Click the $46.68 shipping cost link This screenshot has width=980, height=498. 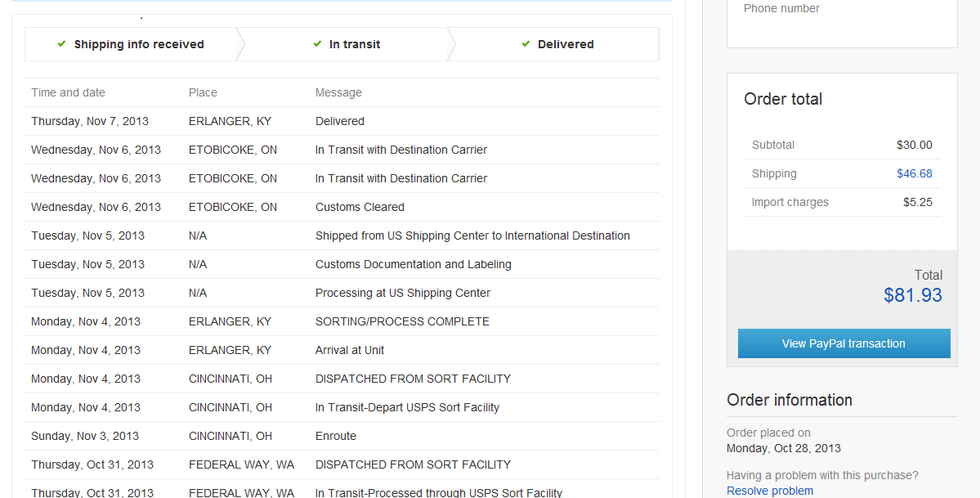(x=914, y=173)
